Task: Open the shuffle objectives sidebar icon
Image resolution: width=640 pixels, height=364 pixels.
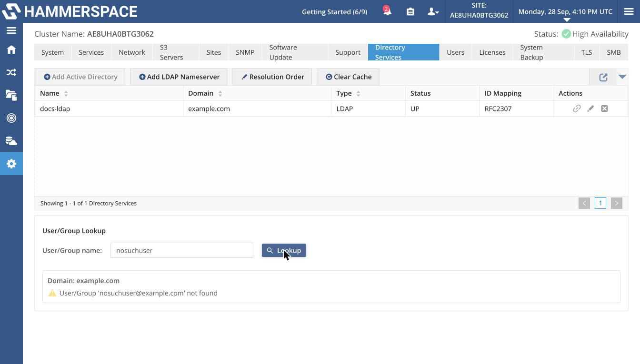Action: [11, 72]
